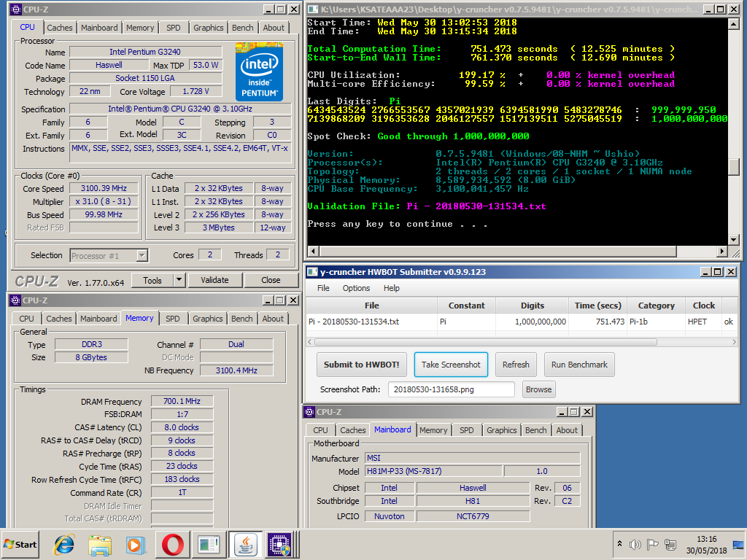Click the Start button

(20, 544)
